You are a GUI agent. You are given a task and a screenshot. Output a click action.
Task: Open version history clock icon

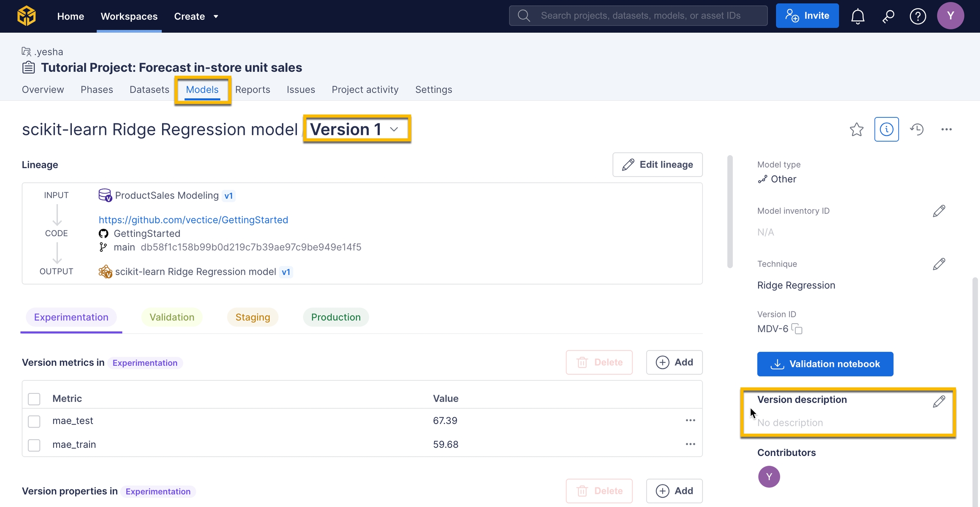tap(917, 129)
